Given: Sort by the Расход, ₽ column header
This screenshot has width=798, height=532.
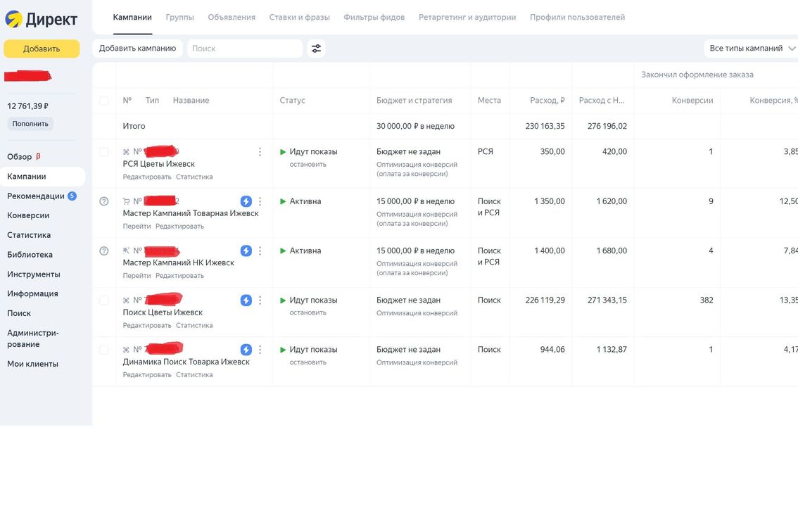Looking at the screenshot, I should pyautogui.click(x=547, y=101).
